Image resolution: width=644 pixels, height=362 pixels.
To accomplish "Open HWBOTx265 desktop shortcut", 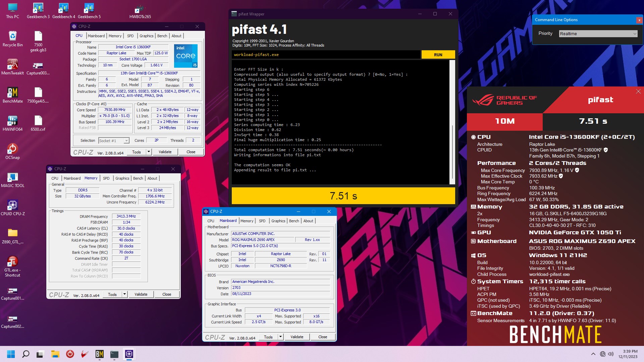I will coord(140,11).
